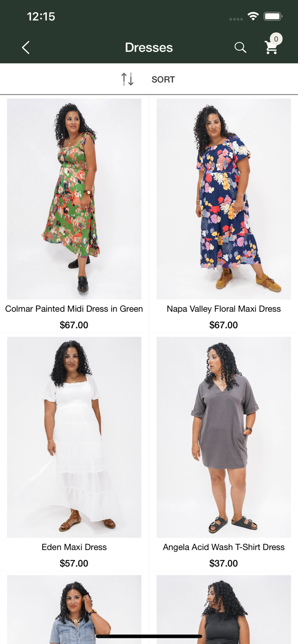Select Napa Valley Floral Maxi Dress title

pyautogui.click(x=224, y=309)
